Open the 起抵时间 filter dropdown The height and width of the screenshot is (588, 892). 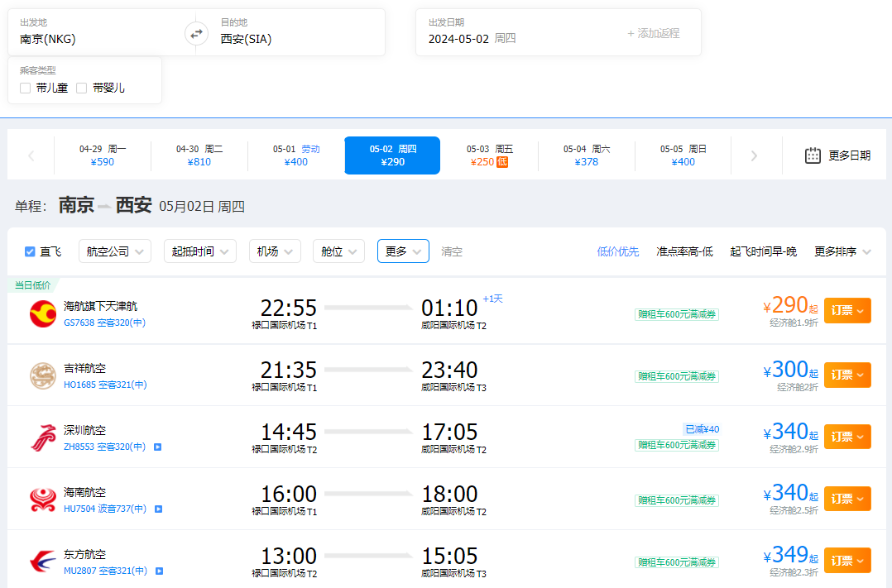click(x=199, y=251)
